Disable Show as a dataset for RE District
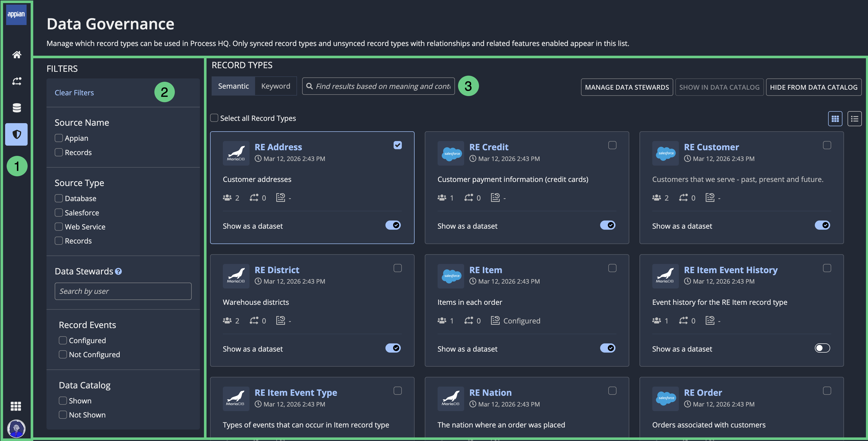 [393, 348]
